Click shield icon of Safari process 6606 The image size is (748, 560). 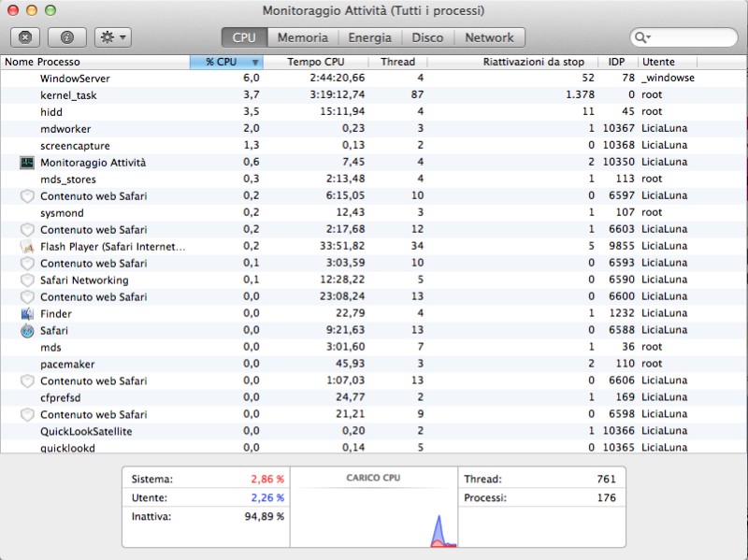[x=27, y=381]
